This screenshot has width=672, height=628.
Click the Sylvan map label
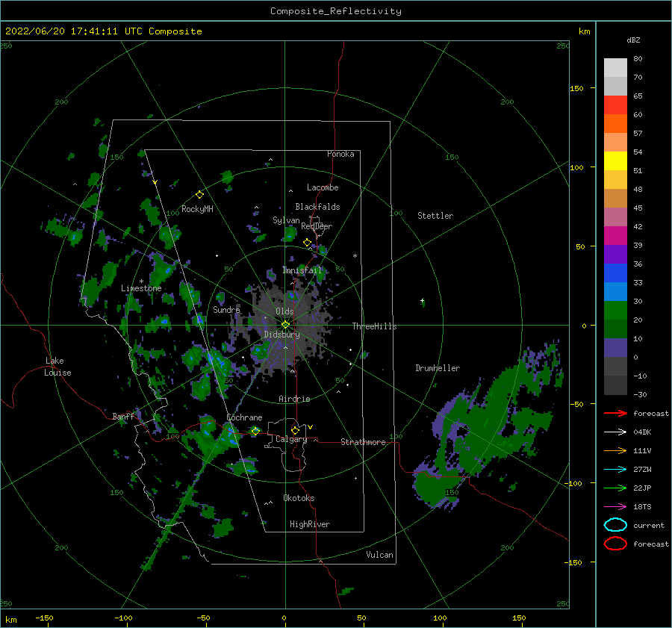(286, 220)
